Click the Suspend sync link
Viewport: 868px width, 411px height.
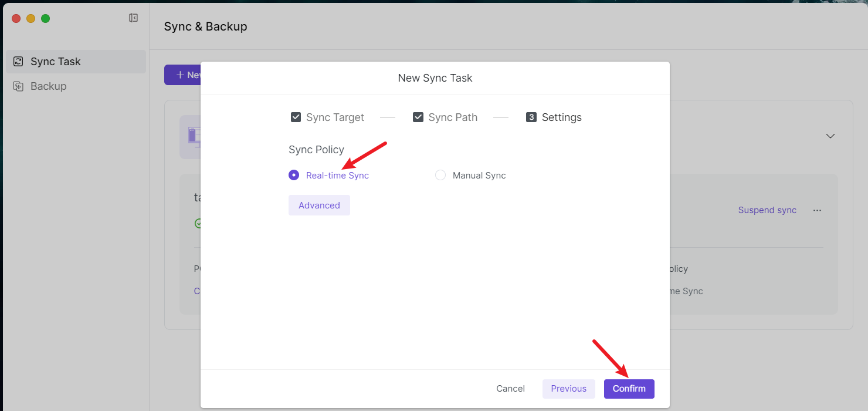click(x=767, y=210)
